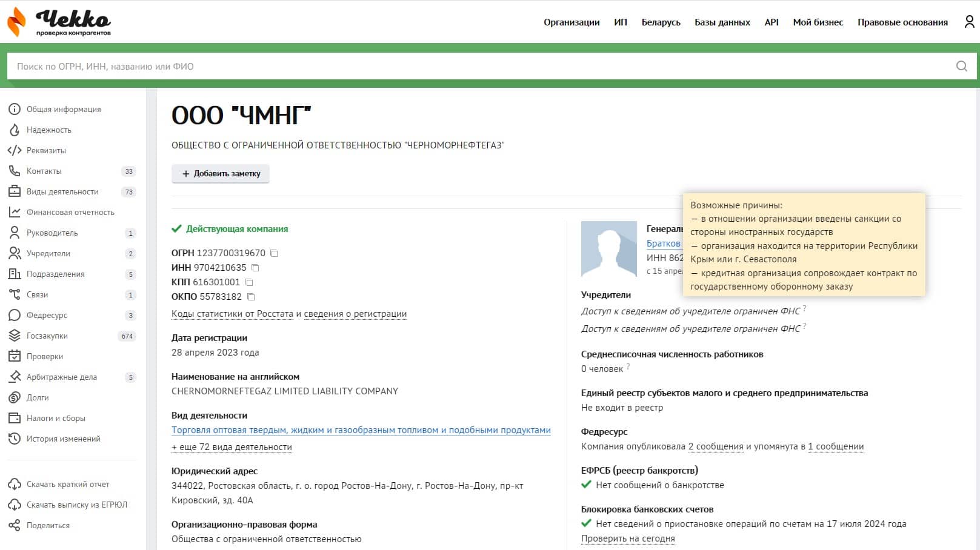
Task: Click the director avatar placeholder
Action: [609, 249]
